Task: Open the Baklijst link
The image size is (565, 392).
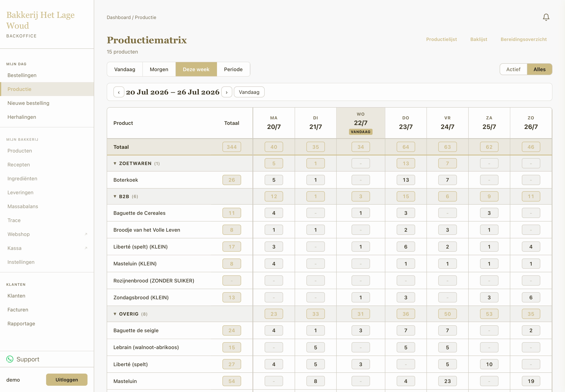Action: click(478, 39)
